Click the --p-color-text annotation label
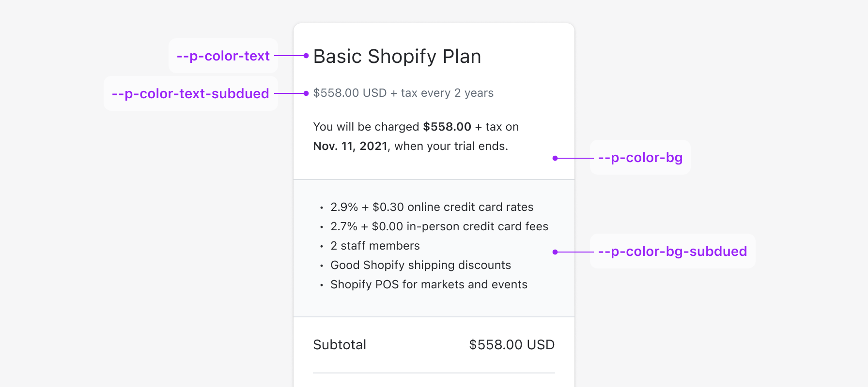 pos(223,56)
